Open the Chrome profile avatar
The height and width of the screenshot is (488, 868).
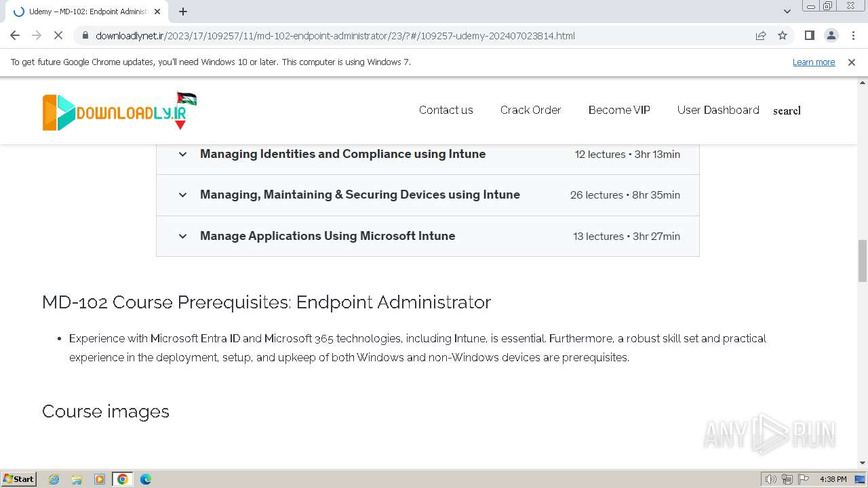(831, 35)
